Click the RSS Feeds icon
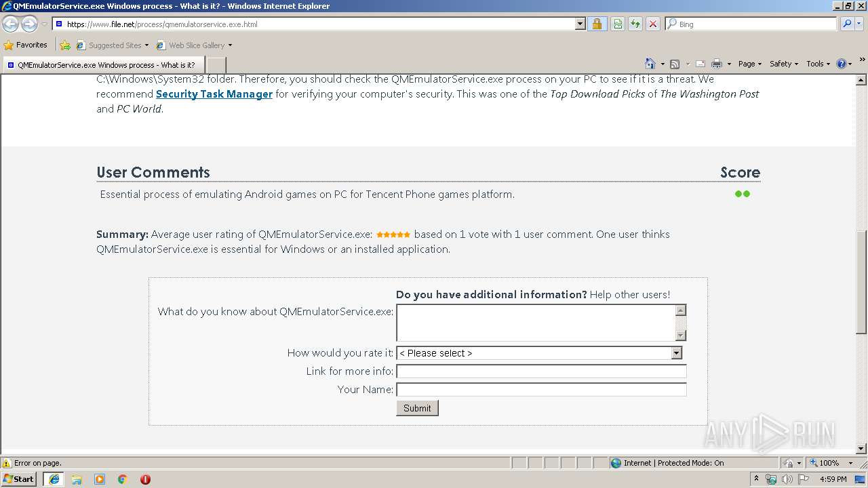The image size is (868, 488). pyautogui.click(x=675, y=64)
